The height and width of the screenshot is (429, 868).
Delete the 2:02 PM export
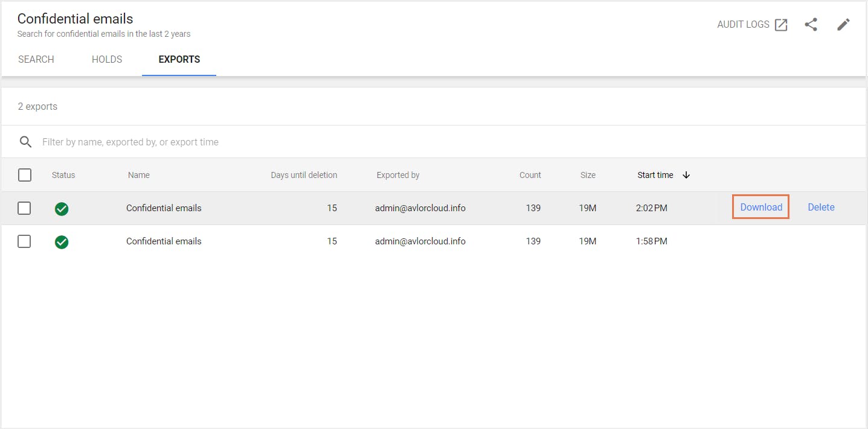click(821, 207)
